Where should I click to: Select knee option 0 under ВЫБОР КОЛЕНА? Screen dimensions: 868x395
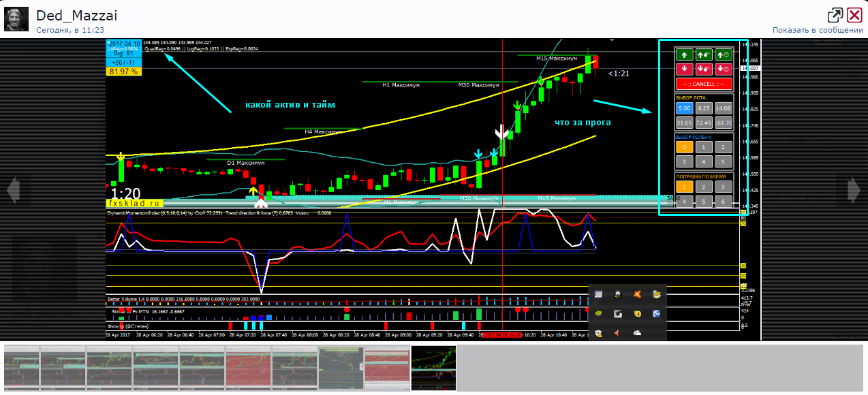click(x=685, y=147)
